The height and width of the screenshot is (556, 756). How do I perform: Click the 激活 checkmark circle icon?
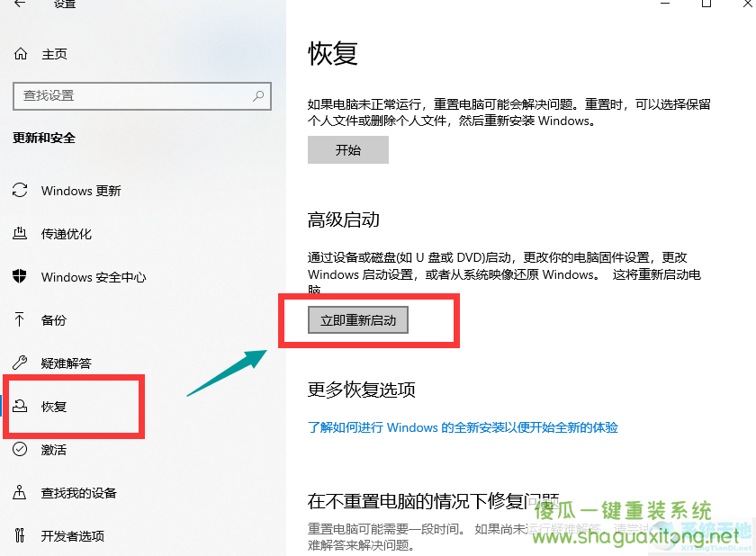(20, 449)
